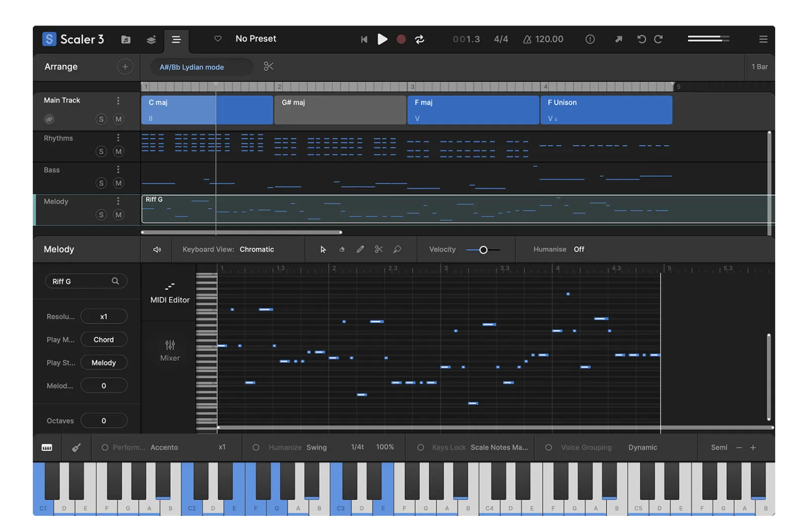Click the red Record button
This screenshot has height=532, width=808.
coord(401,39)
